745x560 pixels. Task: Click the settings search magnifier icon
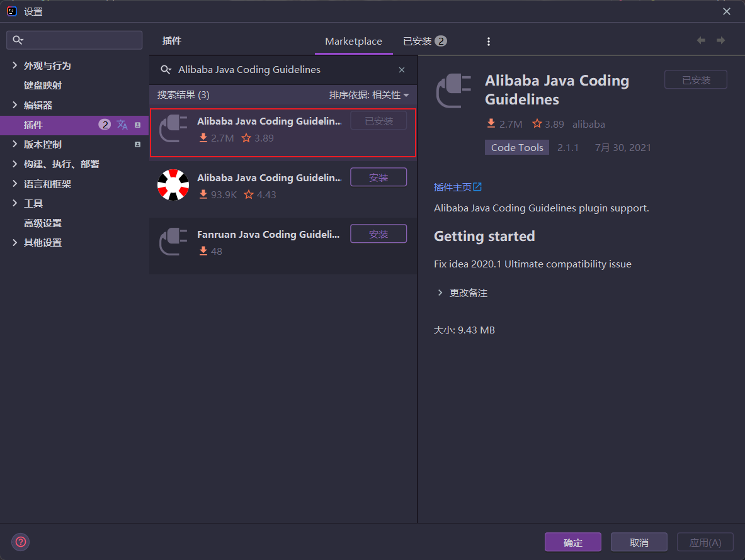18,40
